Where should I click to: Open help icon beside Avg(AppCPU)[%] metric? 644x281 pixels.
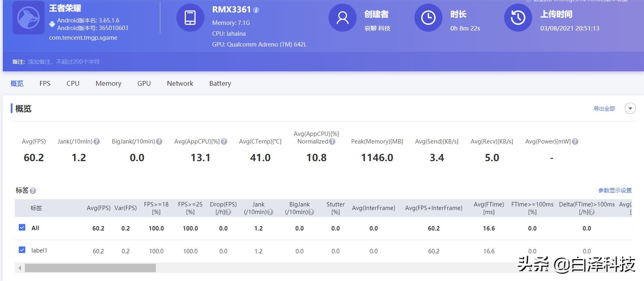(224, 142)
